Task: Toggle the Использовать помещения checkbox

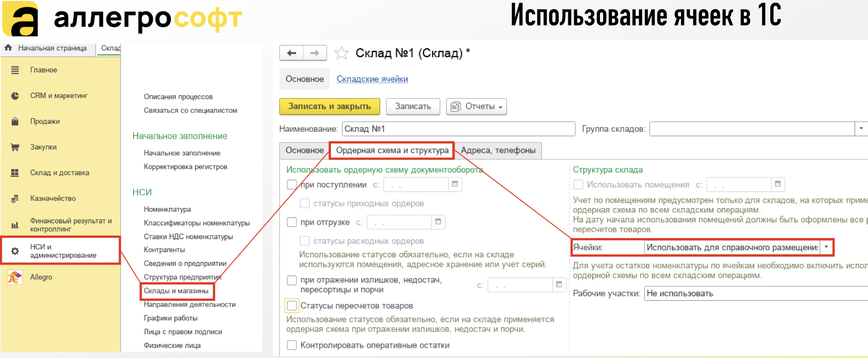Action: 578,184
